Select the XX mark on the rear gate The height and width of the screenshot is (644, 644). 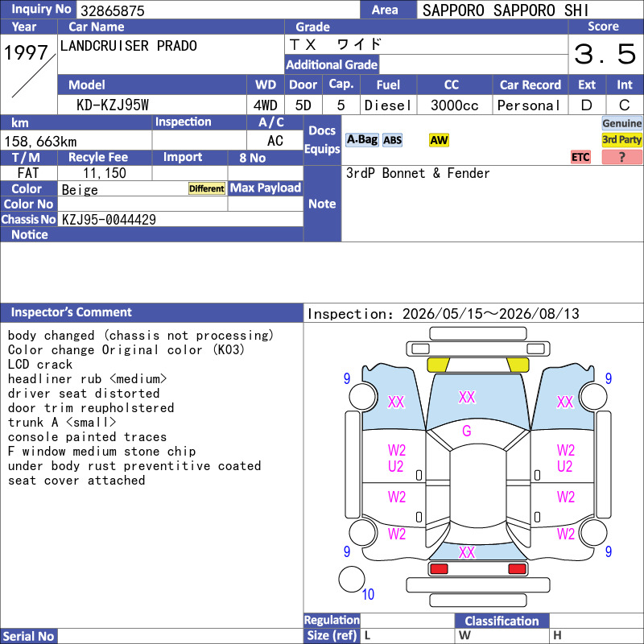tap(467, 552)
